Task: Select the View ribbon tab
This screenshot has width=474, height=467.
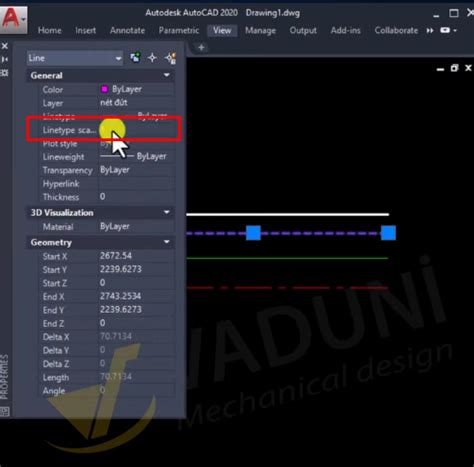Action: [x=222, y=31]
